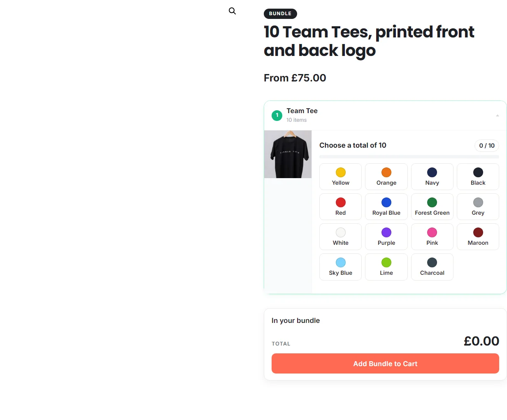The image size is (507, 420).
Task: Choose the Yellow color swatch
Action: 340,177
